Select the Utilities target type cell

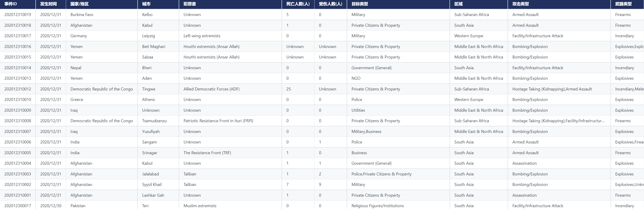pos(358,110)
